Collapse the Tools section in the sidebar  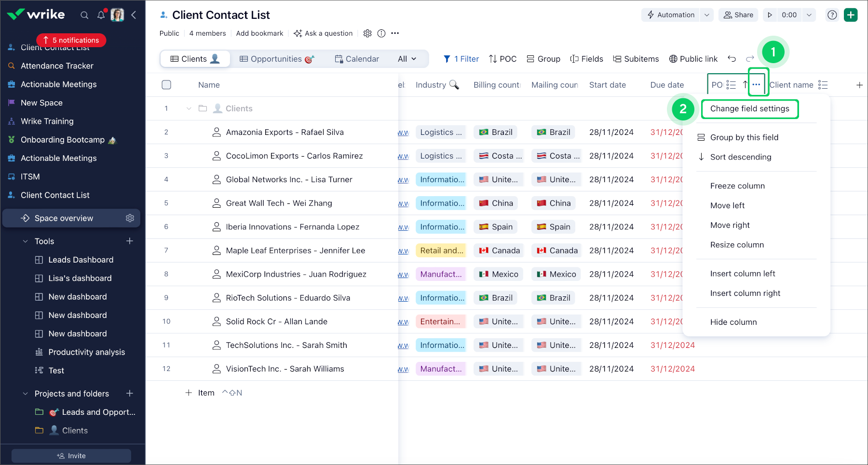coord(25,241)
